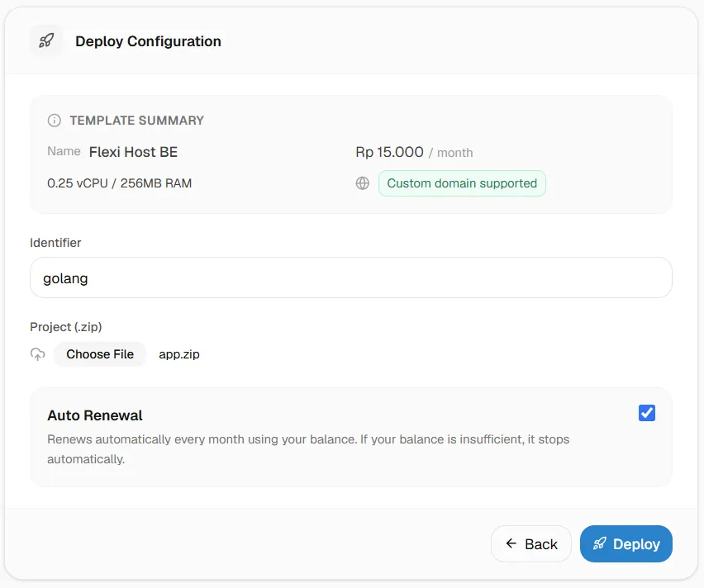This screenshot has width=704, height=588.
Task: Click the TEMPLATE SUMMARY label
Action: point(137,121)
